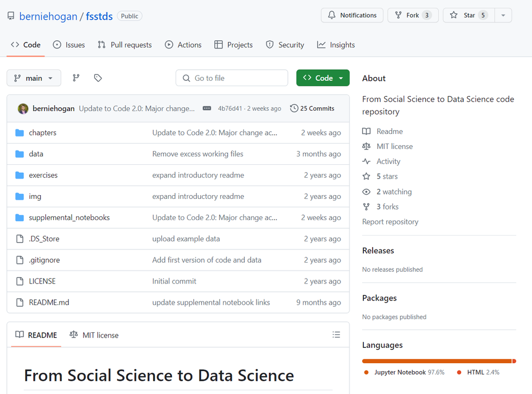Open the Security tab
The height and width of the screenshot is (394, 532).
tap(285, 45)
